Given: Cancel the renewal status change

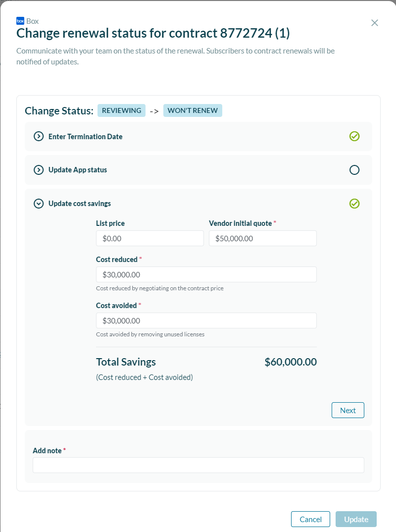Looking at the screenshot, I should click(310, 519).
